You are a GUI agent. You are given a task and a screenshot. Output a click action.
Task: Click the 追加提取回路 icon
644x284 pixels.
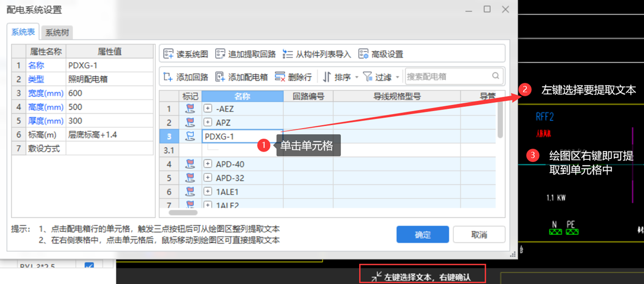(220, 54)
